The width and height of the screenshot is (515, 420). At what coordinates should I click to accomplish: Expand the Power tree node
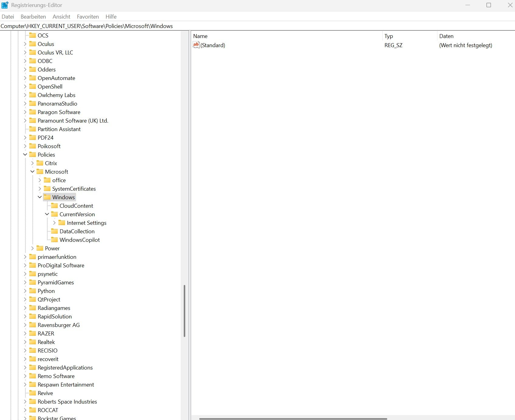[x=33, y=248]
